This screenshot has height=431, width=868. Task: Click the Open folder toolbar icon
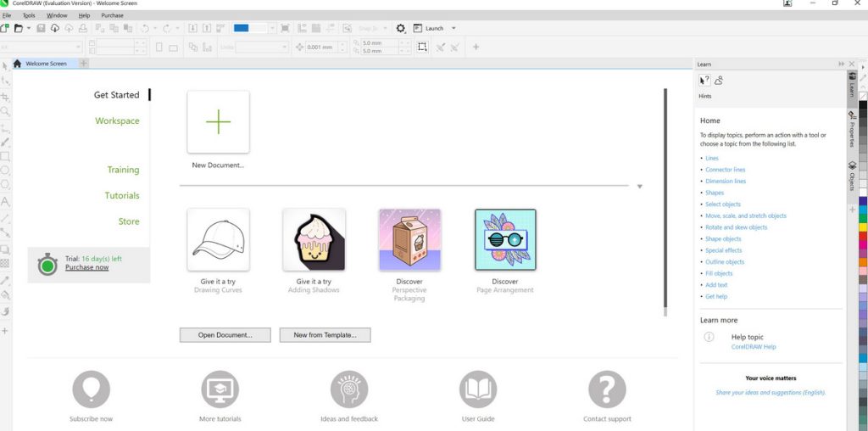[19, 28]
